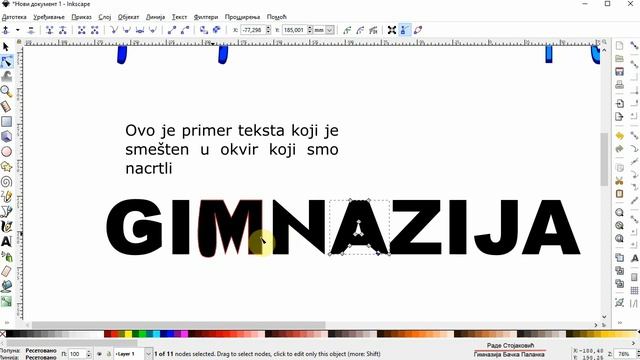Increase opacity П: stepper value

[x=89, y=352]
